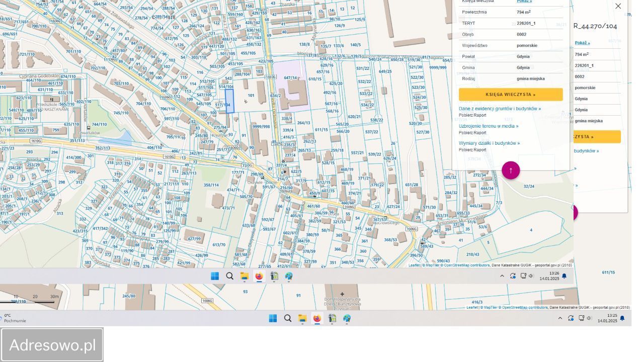The image size is (644, 362).
Task: Show hidden tray icons in 13:25 taskbar
Action: (560, 318)
